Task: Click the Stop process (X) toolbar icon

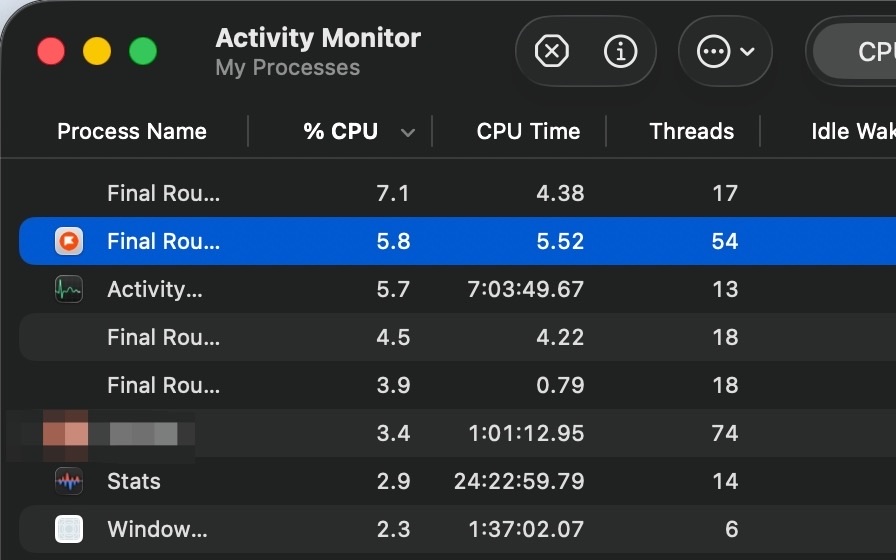Action: click(551, 51)
